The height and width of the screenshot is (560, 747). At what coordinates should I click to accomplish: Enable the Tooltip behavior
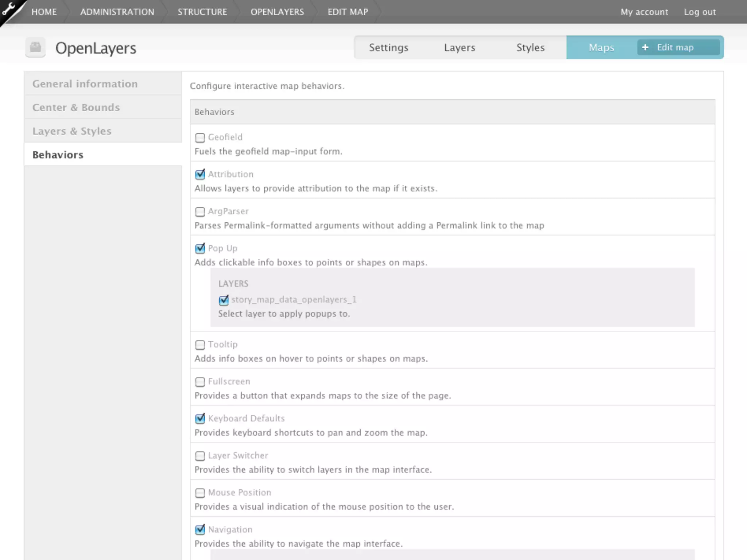point(200,345)
